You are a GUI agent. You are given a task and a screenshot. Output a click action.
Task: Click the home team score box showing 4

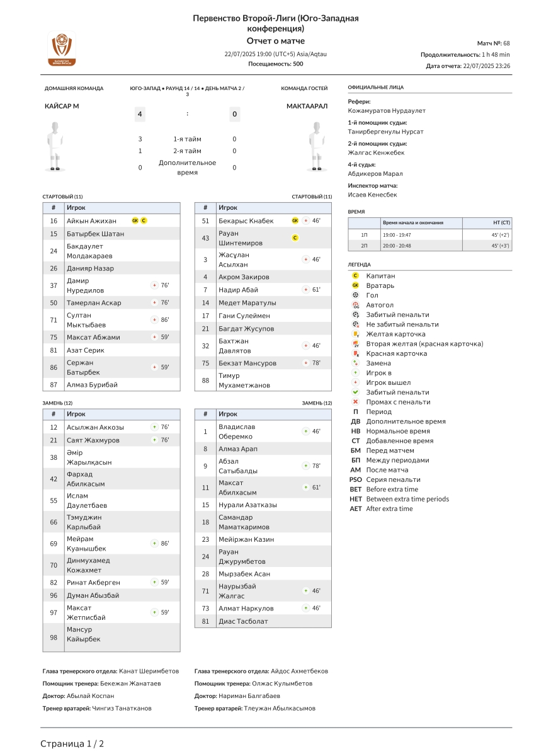click(140, 114)
